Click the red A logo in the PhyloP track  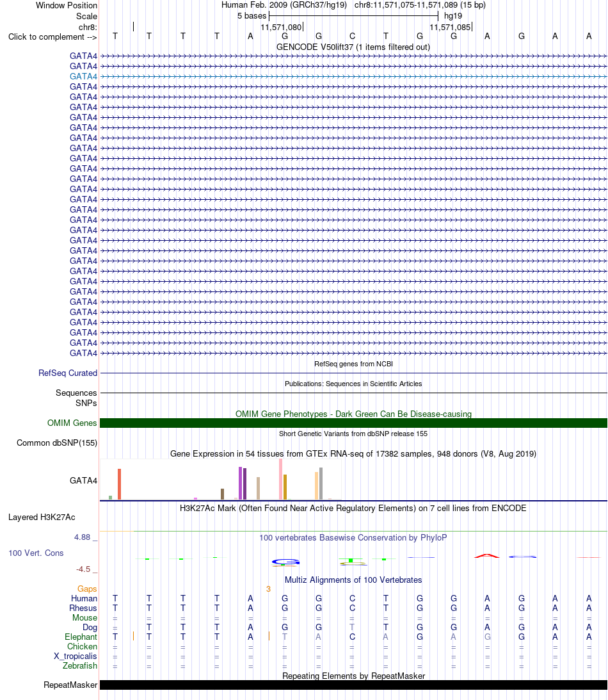pos(487,556)
